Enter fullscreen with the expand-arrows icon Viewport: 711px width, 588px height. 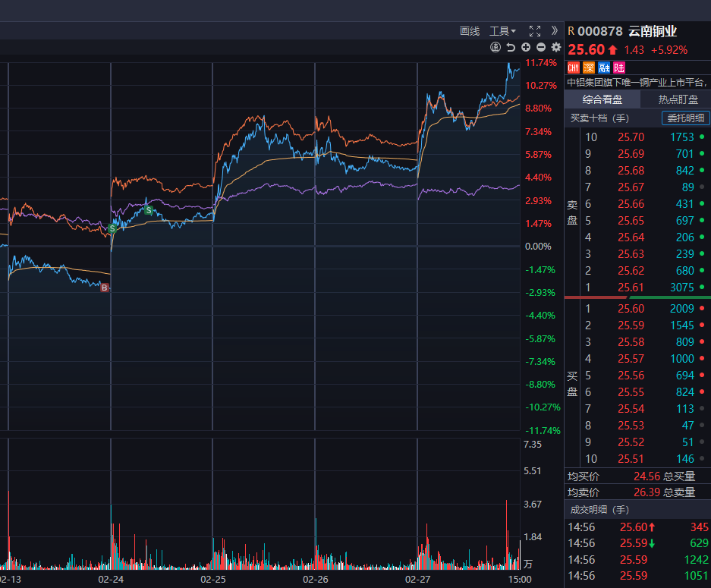534,31
